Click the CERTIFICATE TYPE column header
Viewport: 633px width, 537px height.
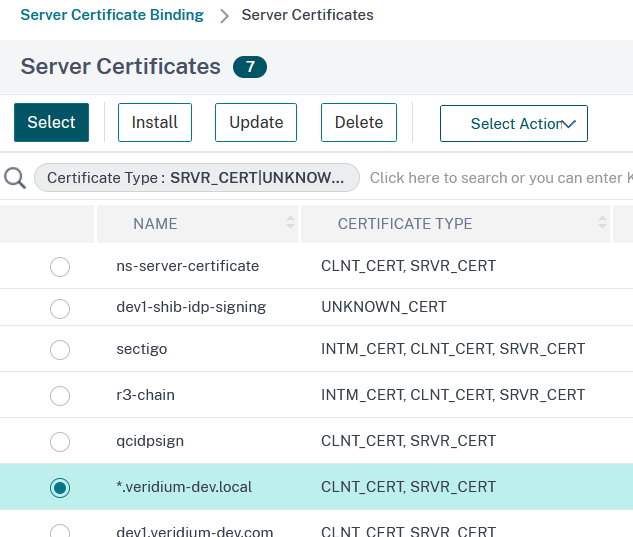pyautogui.click(x=405, y=224)
